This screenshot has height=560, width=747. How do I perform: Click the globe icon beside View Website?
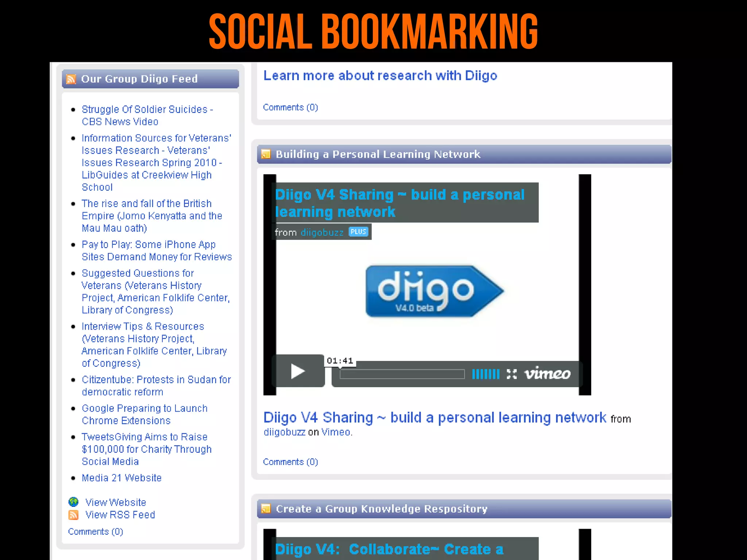click(73, 502)
